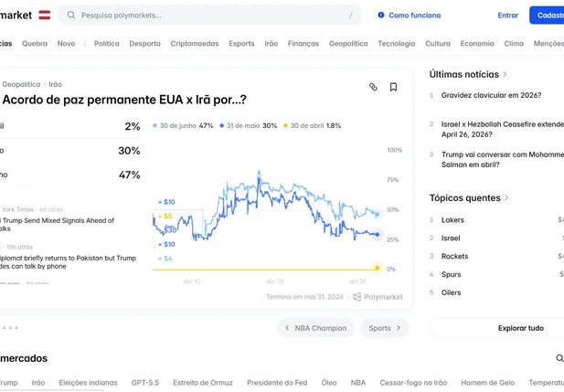
Task: Toggle the 30 de abril chart legend
Action: pyautogui.click(x=312, y=125)
